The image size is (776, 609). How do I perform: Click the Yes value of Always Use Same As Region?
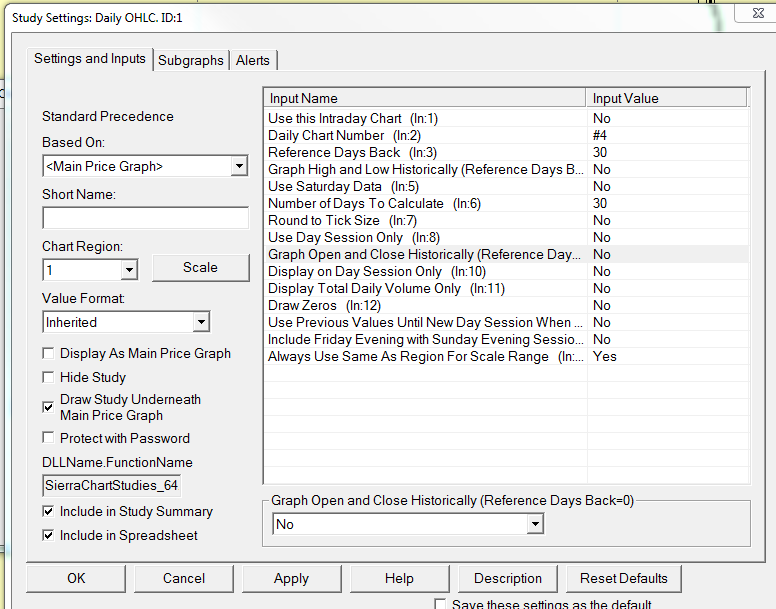[x=605, y=356]
